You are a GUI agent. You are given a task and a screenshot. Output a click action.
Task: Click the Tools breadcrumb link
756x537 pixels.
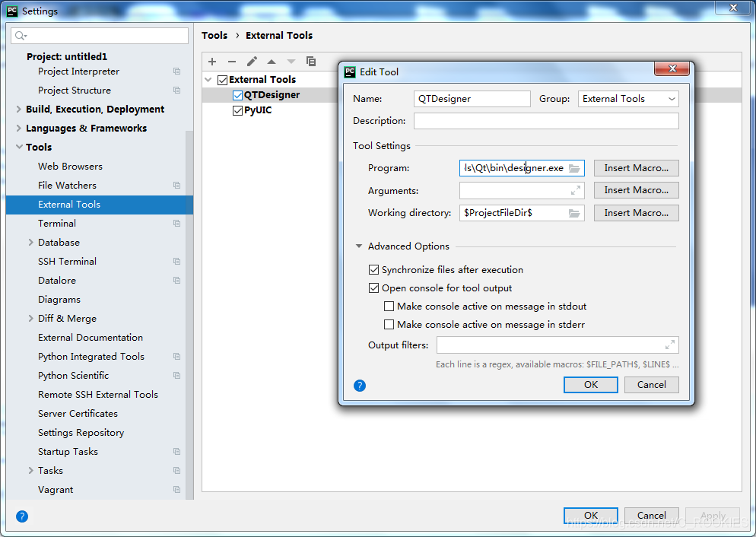coord(214,36)
